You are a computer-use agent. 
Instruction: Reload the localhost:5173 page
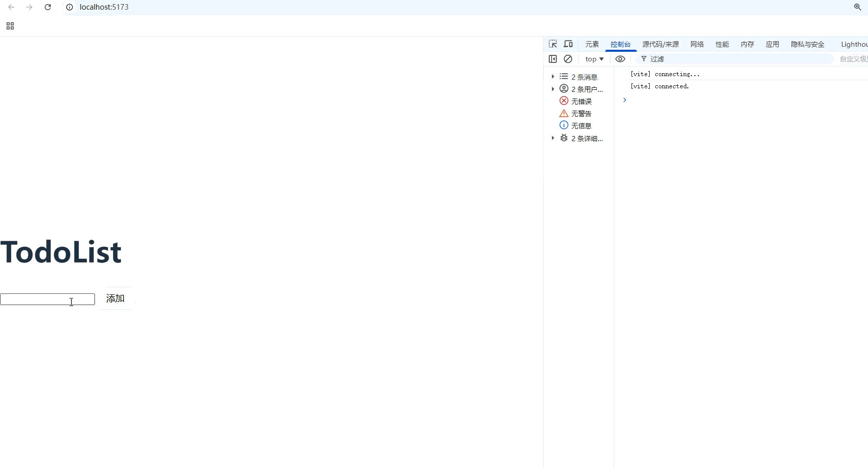tap(48, 7)
